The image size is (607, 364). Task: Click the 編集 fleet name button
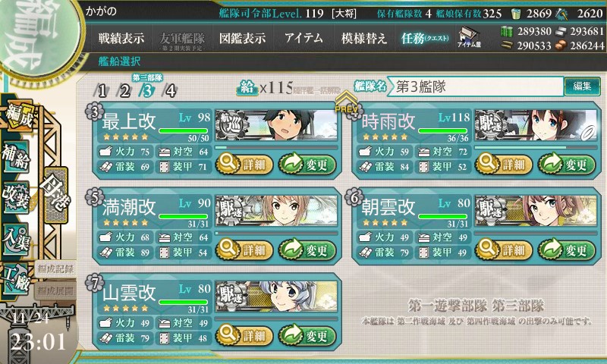[582, 86]
